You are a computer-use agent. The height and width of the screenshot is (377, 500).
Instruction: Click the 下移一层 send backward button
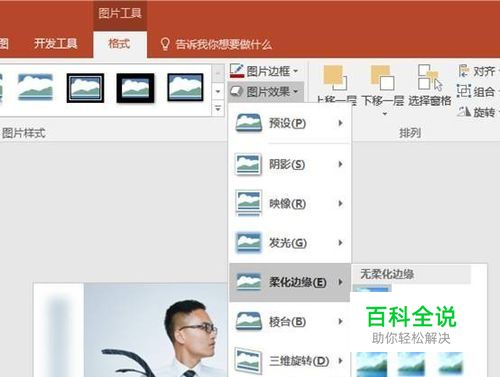click(383, 85)
